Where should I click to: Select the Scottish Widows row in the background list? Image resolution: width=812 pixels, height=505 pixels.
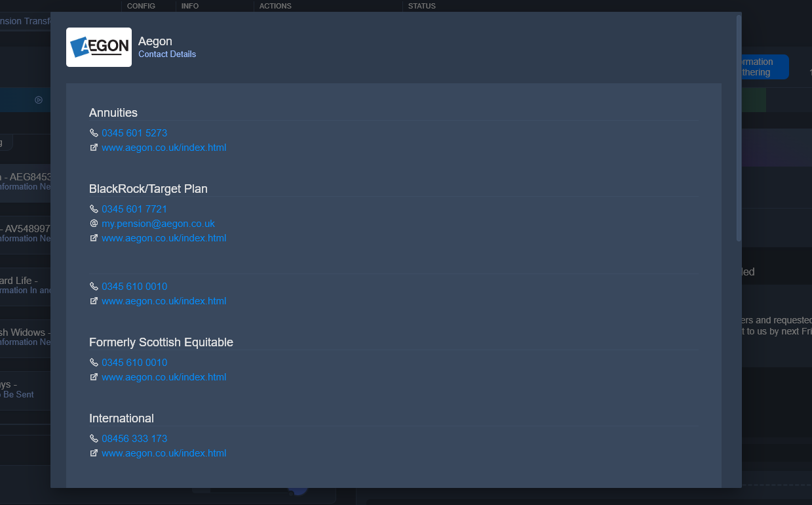(x=26, y=337)
